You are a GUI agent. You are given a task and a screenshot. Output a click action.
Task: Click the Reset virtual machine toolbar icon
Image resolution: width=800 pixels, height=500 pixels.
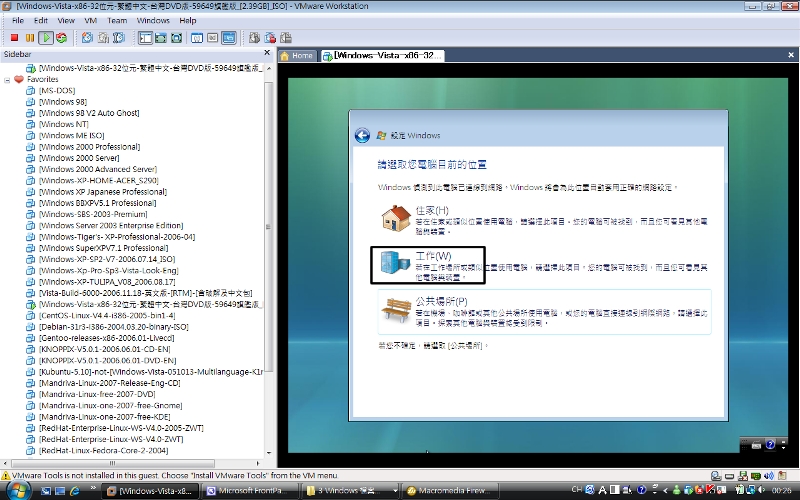point(62,38)
